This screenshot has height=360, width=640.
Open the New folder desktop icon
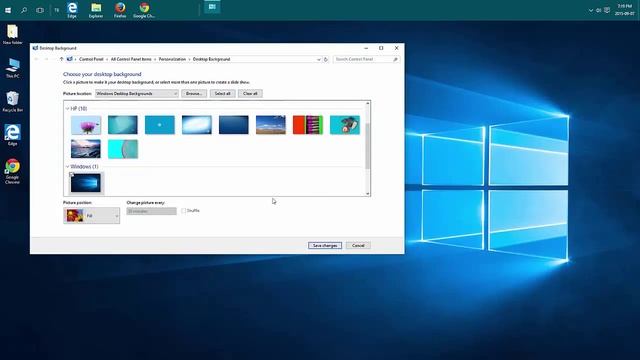13,34
